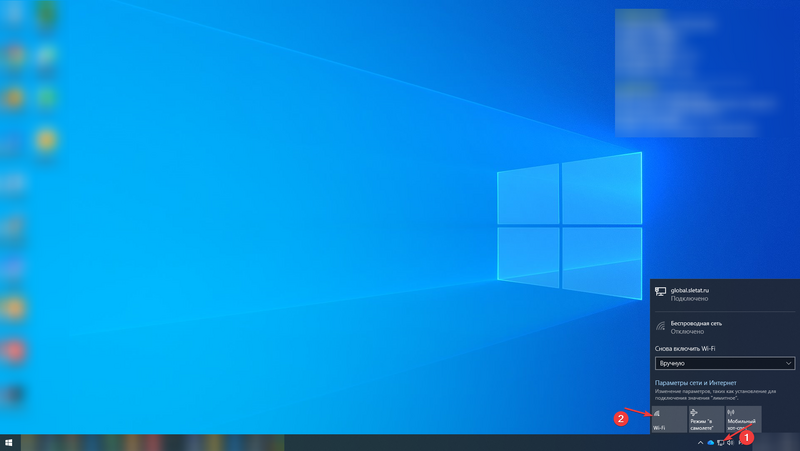
Task: Open "Параметры сети и Интернет" link
Action: tap(695, 383)
